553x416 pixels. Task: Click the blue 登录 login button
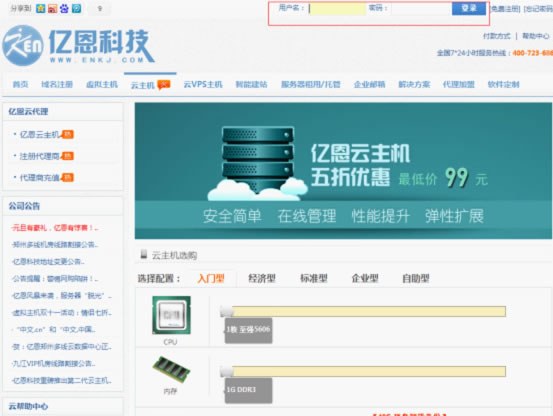[469, 8]
